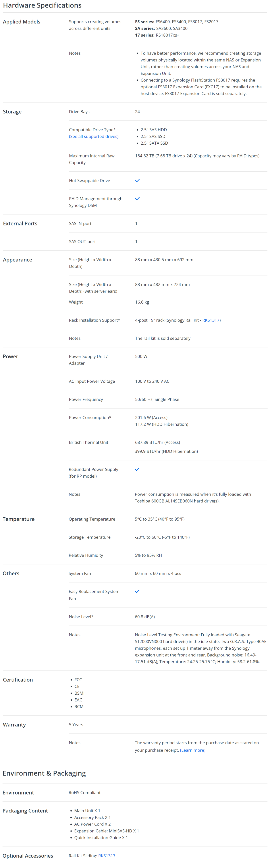
Task: Click the Storage section label
Action: point(12,112)
